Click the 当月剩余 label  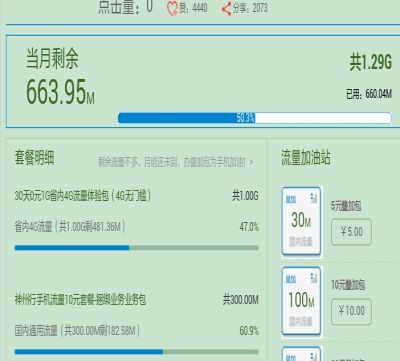52,58
